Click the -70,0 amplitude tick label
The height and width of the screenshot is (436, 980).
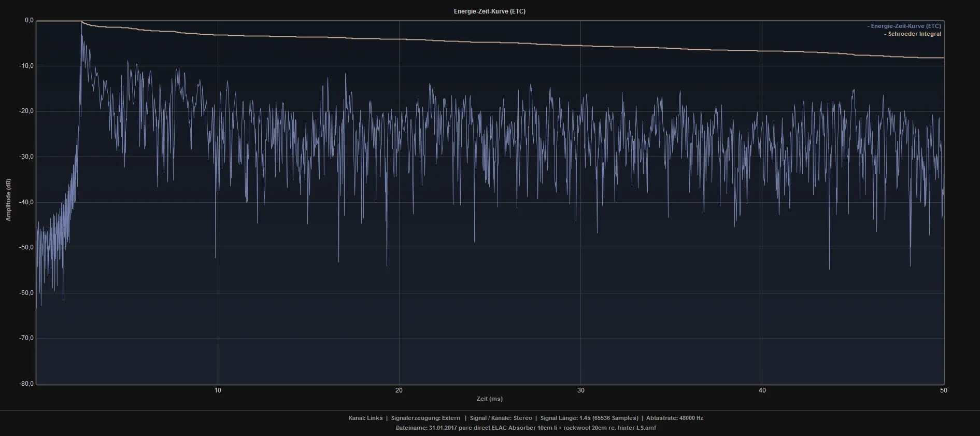[26, 338]
